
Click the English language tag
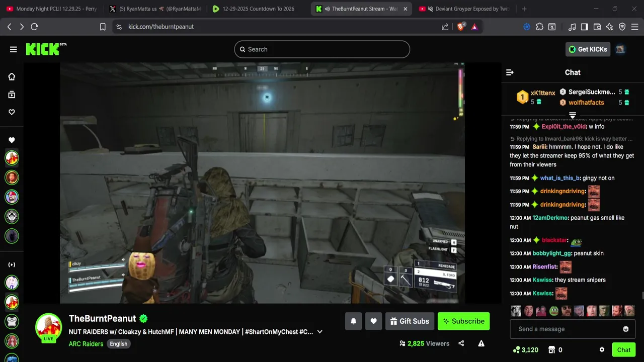[119, 344]
